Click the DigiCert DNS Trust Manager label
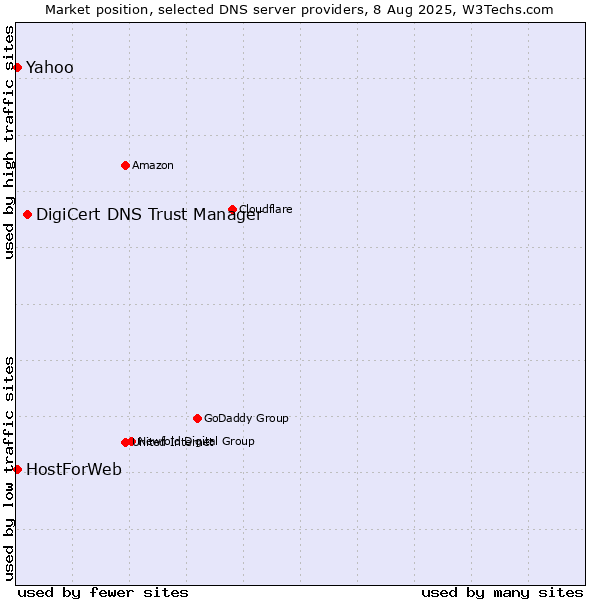Viewport: 600px width, 600px height. [149, 215]
